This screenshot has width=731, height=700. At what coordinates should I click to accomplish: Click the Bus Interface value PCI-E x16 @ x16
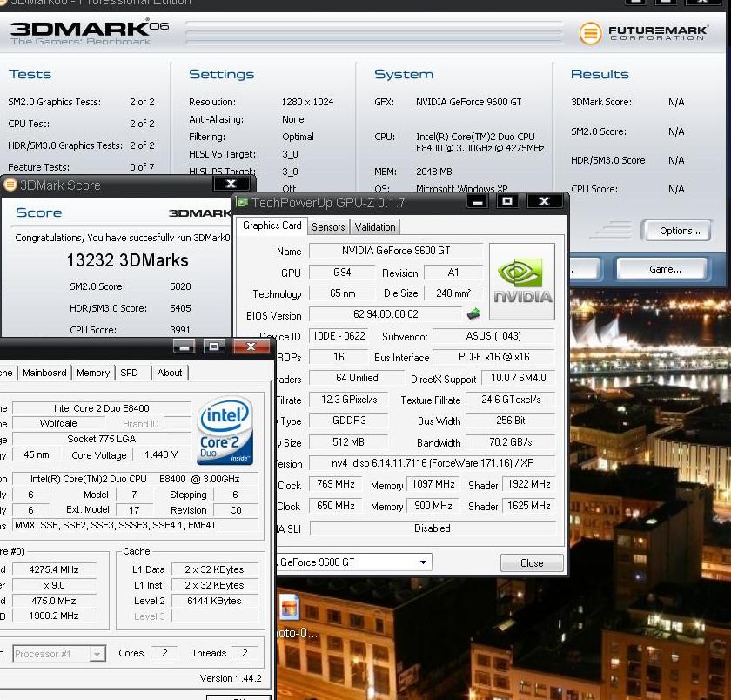pos(493,357)
